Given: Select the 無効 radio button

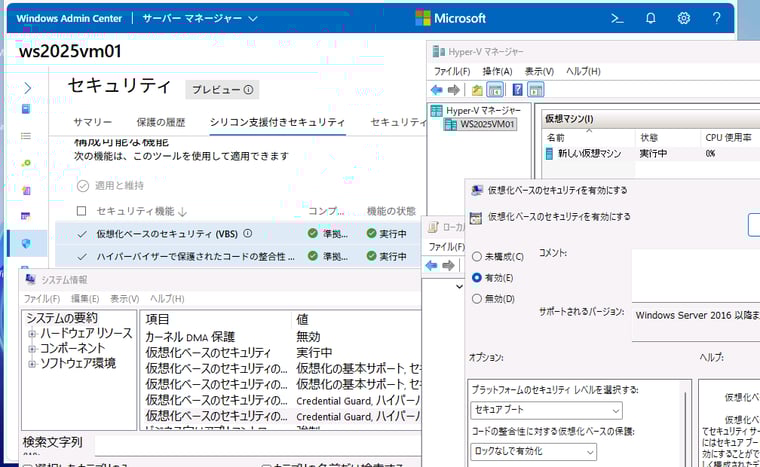Looking at the screenshot, I should point(477,298).
